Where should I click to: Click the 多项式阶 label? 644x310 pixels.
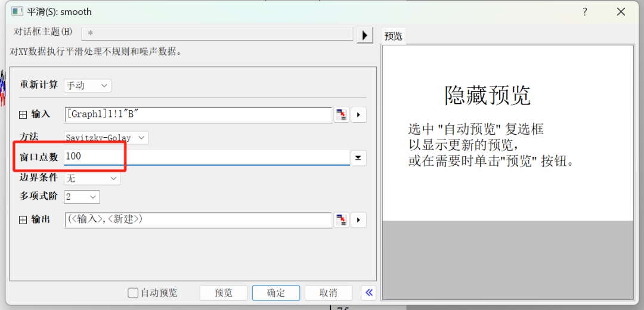pyautogui.click(x=39, y=196)
